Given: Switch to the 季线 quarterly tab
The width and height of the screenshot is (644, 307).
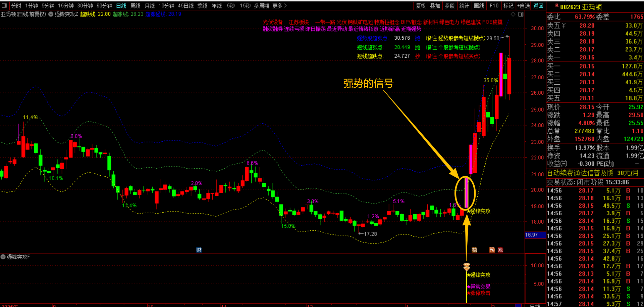Looking at the screenshot, I should click(x=202, y=6).
